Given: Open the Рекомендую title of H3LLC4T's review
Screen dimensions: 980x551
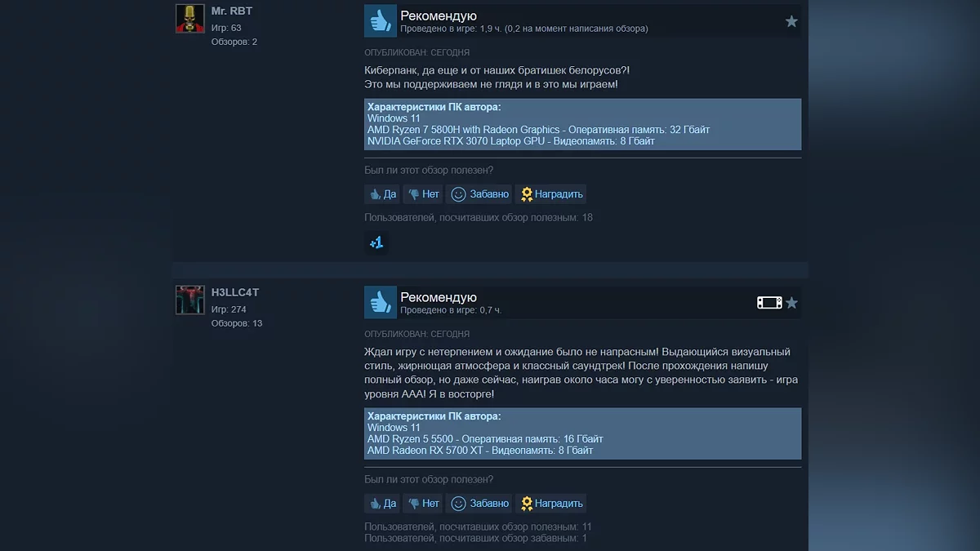Looking at the screenshot, I should tap(439, 297).
